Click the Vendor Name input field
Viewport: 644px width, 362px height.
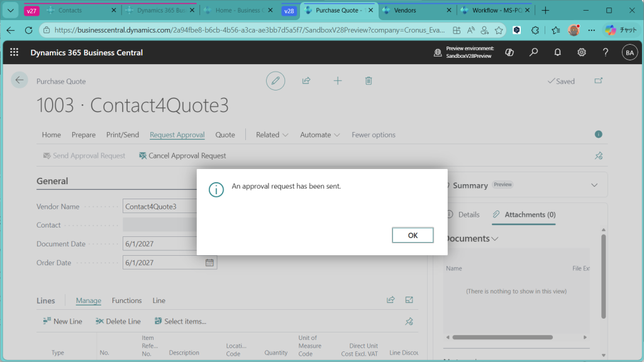click(x=160, y=206)
